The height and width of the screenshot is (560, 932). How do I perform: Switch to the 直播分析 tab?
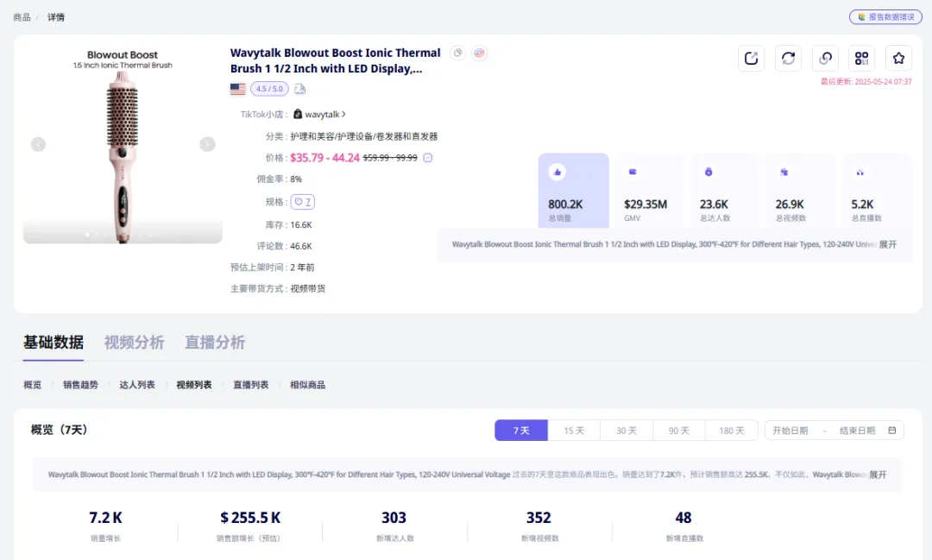click(x=215, y=343)
